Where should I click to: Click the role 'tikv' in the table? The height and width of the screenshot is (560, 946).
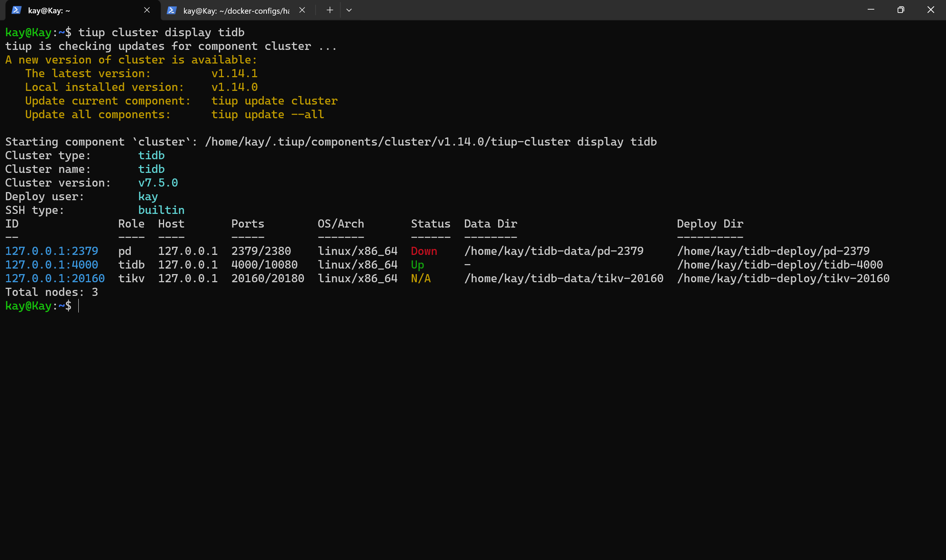point(131,278)
